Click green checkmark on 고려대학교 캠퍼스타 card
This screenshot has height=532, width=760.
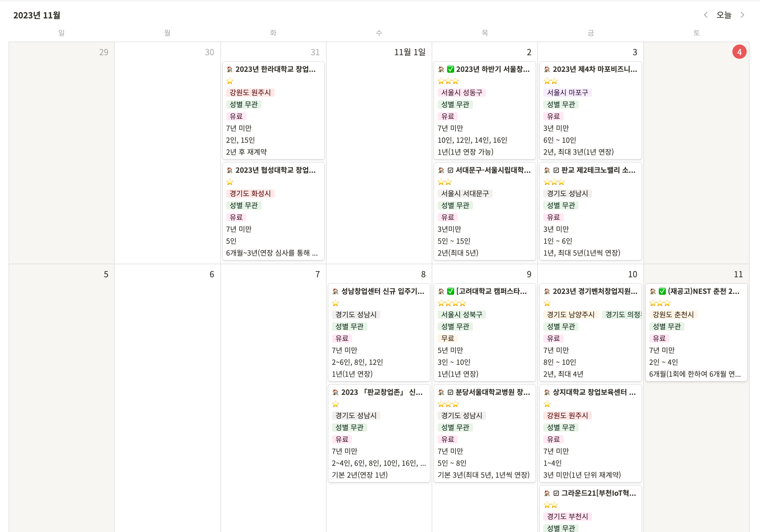point(450,291)
